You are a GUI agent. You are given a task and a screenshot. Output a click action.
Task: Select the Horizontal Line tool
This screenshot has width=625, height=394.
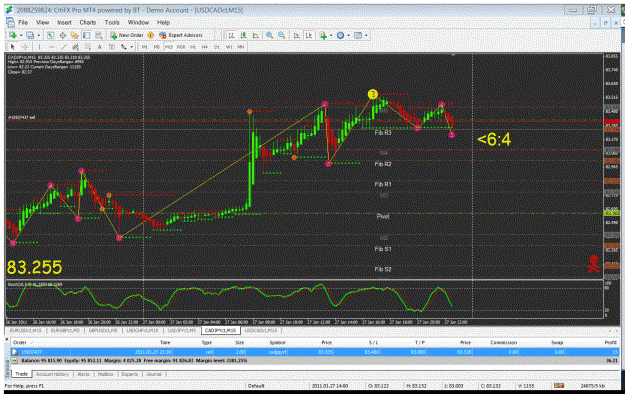point(51,47)
